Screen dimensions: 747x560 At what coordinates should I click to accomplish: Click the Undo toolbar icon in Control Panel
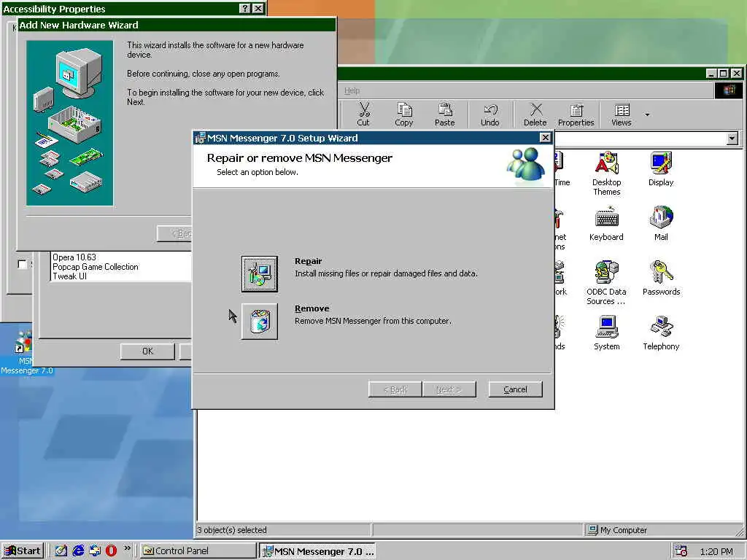489,114
